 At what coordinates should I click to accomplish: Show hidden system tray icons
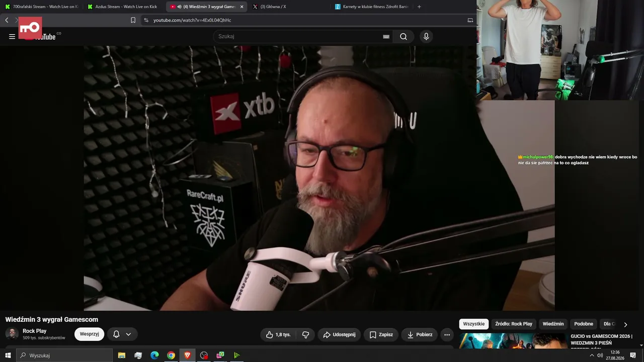[x=592, y=355]
